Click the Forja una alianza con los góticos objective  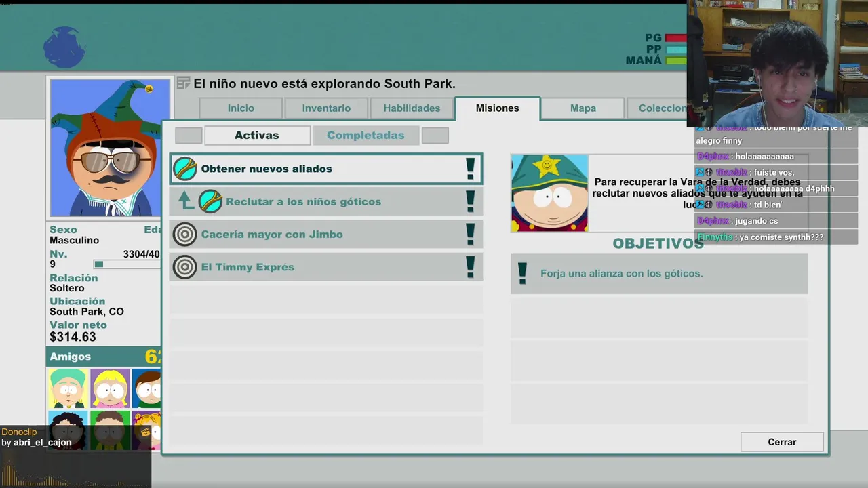(659, 274)
